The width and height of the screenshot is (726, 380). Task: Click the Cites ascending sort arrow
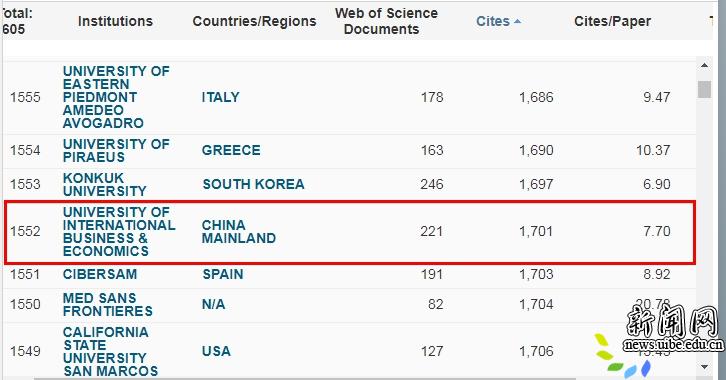[x=517, y=21]
